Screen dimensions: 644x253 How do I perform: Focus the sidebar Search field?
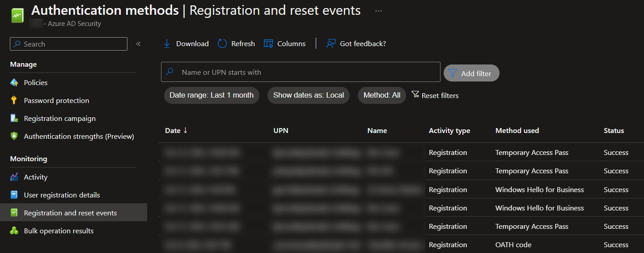[x=68, y=44]
